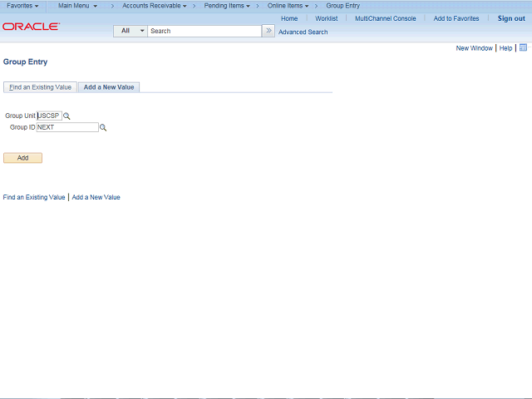
Task: Open the All search category dropdown
Action: [131, 31]
